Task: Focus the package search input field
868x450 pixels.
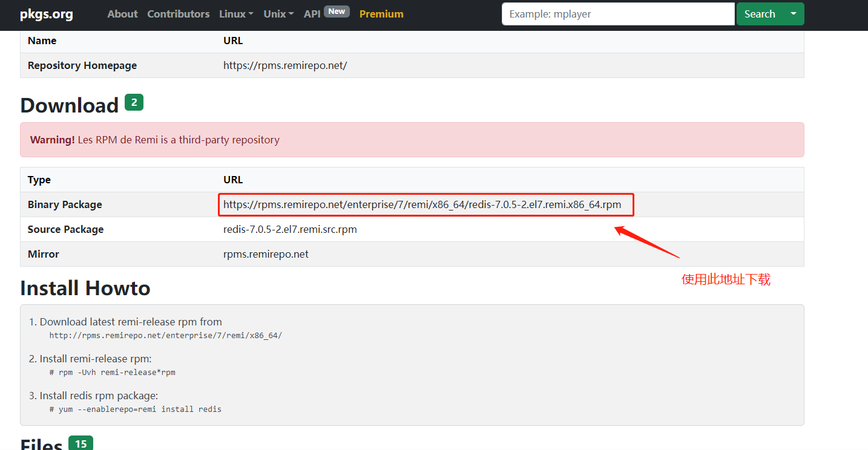Action: (x=618, y=14)
